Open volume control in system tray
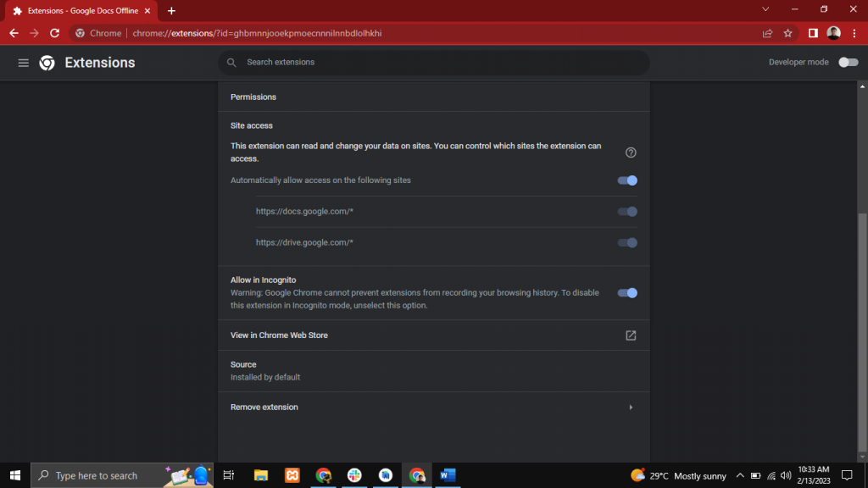Viewport: 868px width, 488px height. click(x=786, y=475)
